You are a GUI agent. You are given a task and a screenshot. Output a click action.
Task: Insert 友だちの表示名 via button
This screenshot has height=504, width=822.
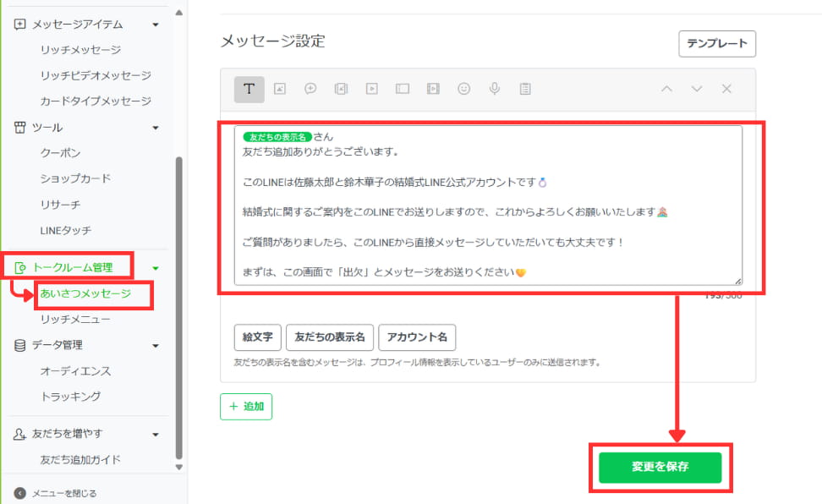pyautogui.click(x=330, y=337)
